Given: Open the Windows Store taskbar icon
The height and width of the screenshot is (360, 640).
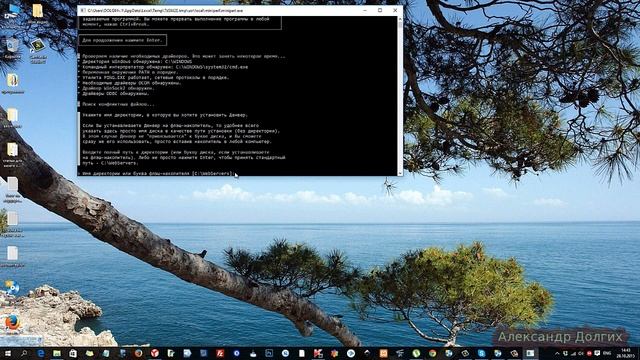Looking at the screenshot, I should point(73,353).
